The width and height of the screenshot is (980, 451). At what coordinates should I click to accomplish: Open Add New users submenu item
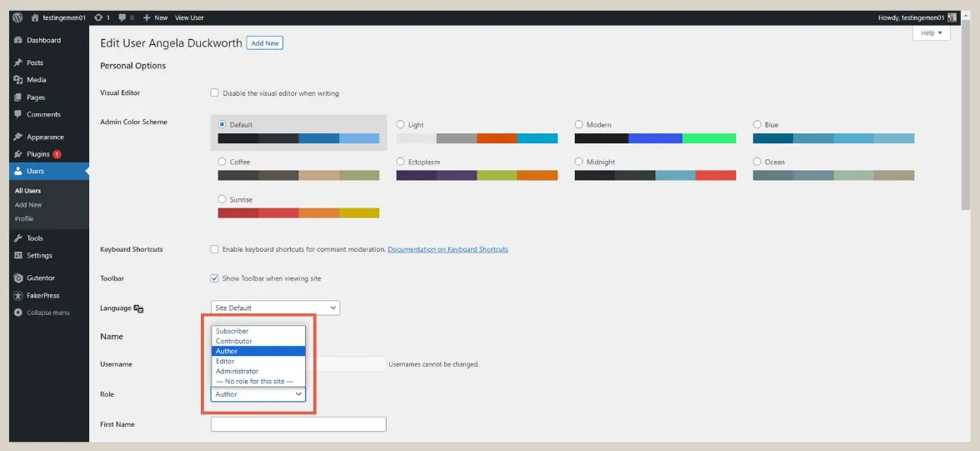tap(28, 204)
